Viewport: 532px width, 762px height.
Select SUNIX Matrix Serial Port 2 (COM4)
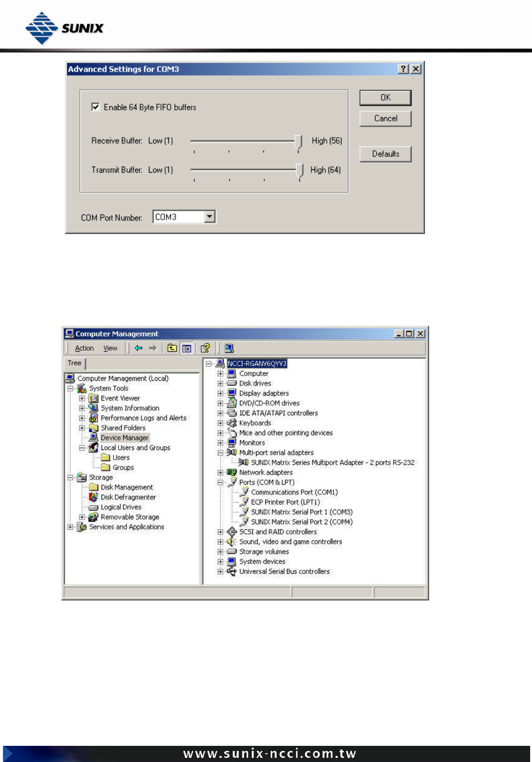(x=302, y=522)
